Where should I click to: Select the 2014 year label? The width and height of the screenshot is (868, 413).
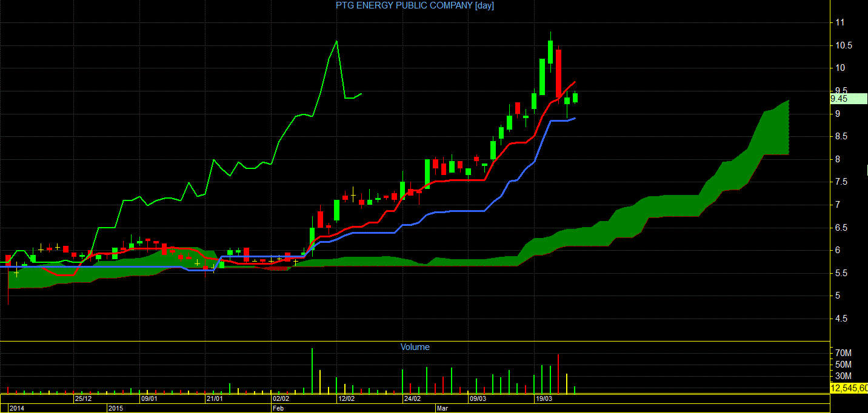click(x=18, y=409)
